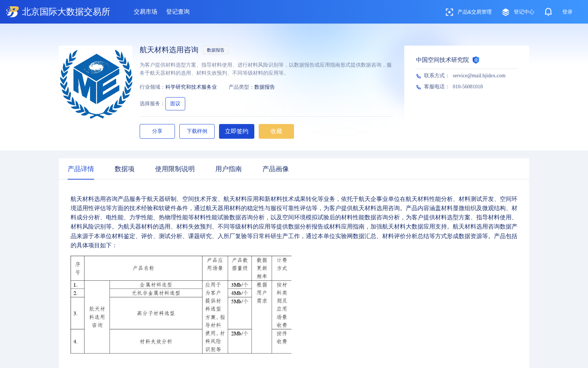This screenshot has width=588, height=368.
Task: Click phone icon beside 客服电话
Action: point(418,87)
